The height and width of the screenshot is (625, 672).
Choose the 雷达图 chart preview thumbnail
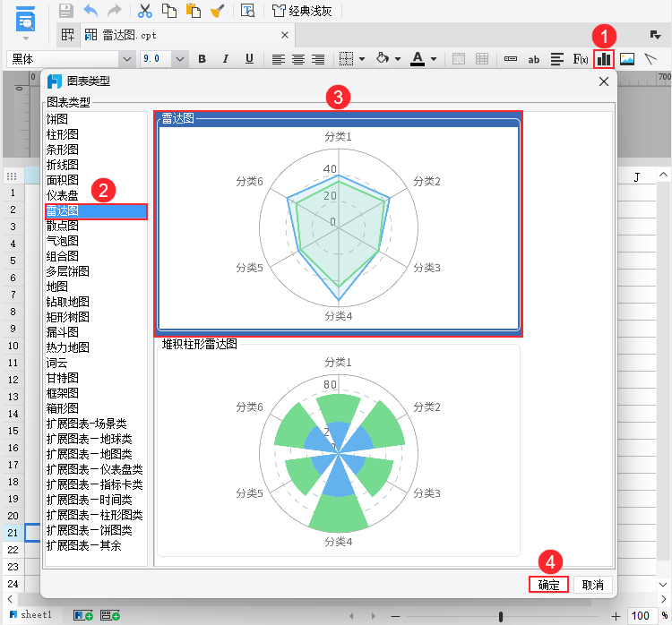coord(339,224)
